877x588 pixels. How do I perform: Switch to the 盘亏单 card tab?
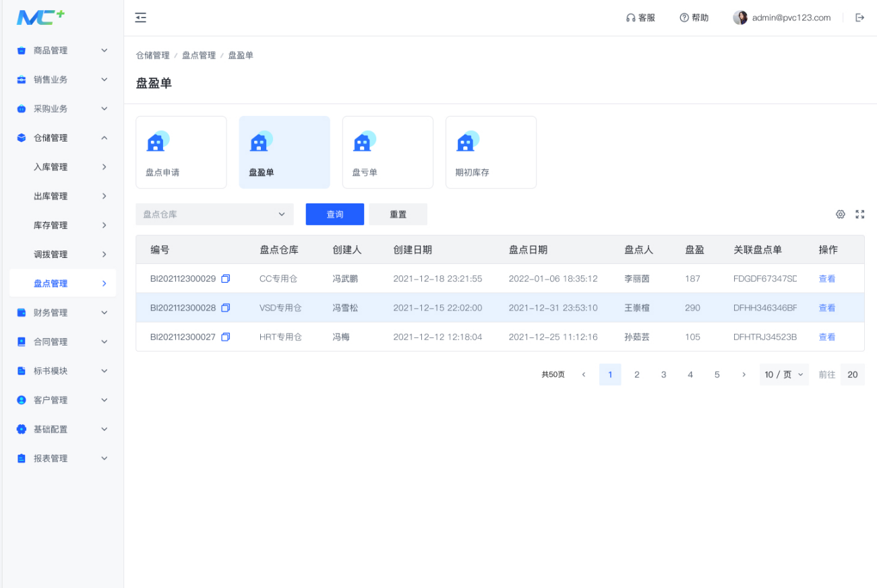(x=388, y=152)
